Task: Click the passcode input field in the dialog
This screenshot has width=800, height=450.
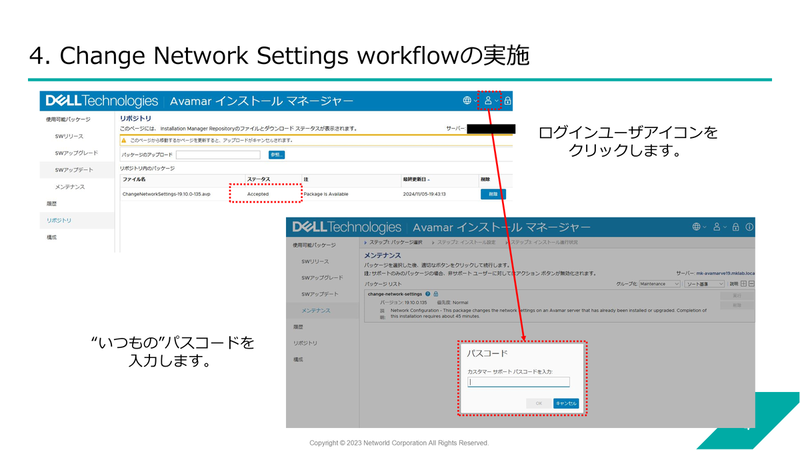Action: [x=518, y=382]
